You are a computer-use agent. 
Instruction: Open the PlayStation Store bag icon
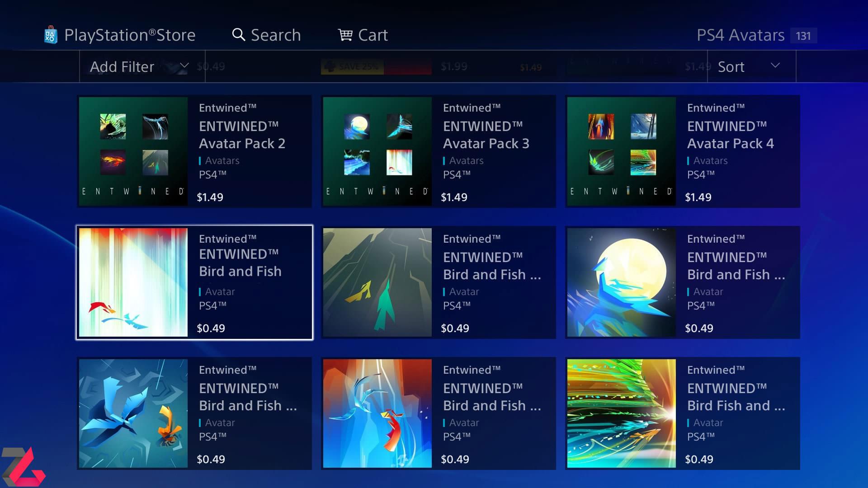click(50, 35)
